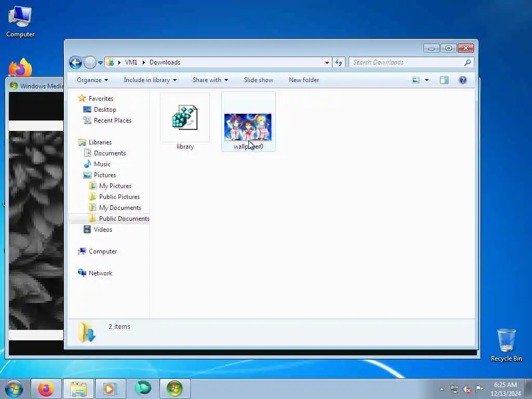Click the green round taskbar app icon
Screen dimensions: 532x399
[x=142, y=389]
